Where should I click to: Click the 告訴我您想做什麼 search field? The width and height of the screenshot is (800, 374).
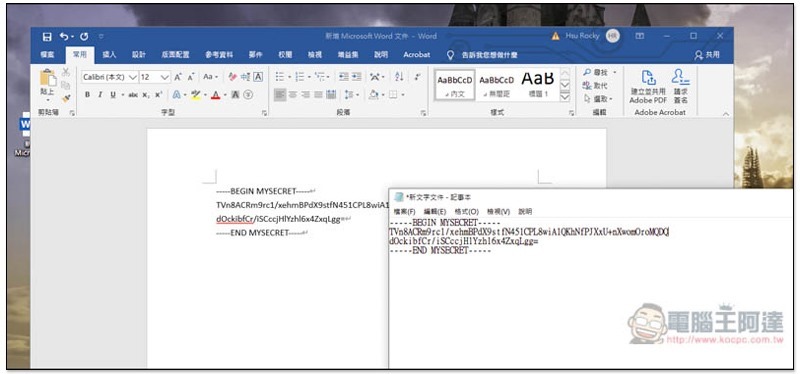(x=483, y=55)
